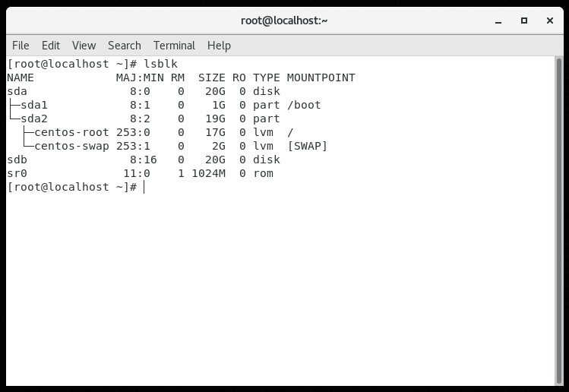Open the Edit menu
The height and width of the screenshot is (392, 569).
tap(51, 46)
